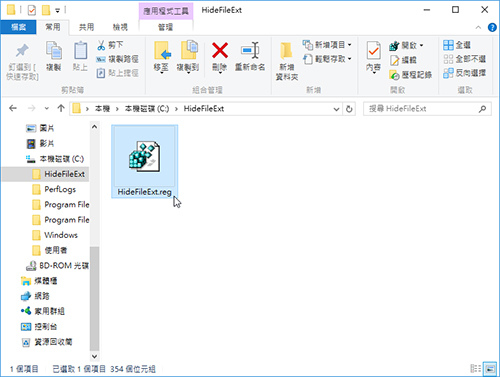Click the search magnifier icon

point(482,109)
